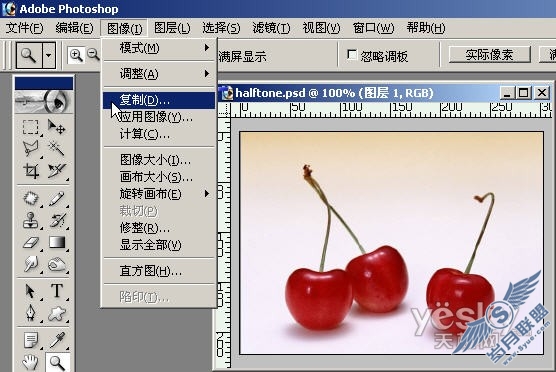Screen dimensions: 556x372
Task: Maximize the halftone.psd document window
Action: point(523,93)
